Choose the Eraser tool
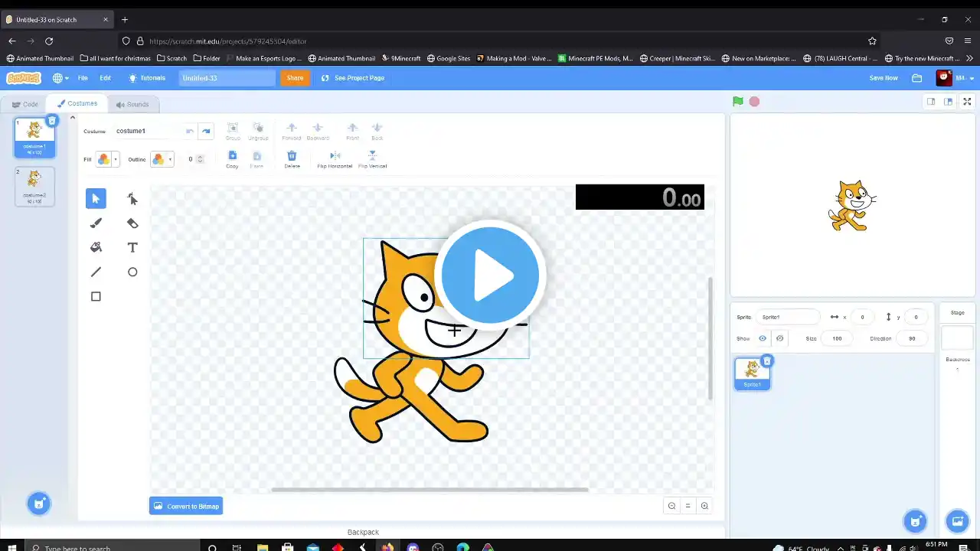Image resolution: width=980 pixels, height=551 pixels. 132,223
